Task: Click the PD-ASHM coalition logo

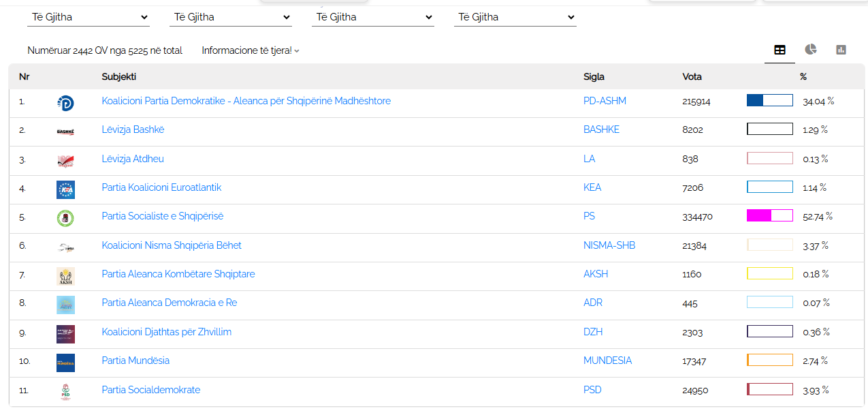Action: pyautogui.click(x=65, y=104)
